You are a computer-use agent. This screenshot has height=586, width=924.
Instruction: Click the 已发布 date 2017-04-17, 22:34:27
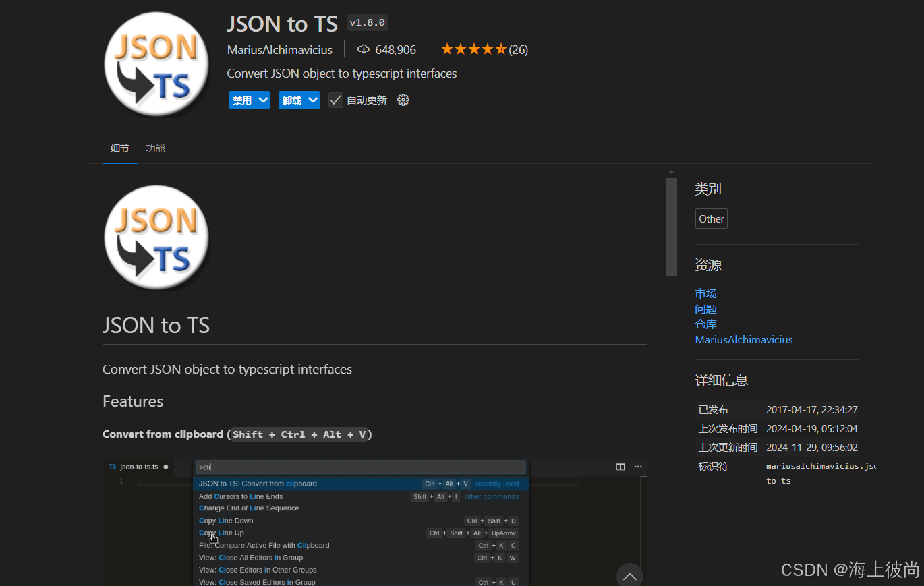coord(811,410)
